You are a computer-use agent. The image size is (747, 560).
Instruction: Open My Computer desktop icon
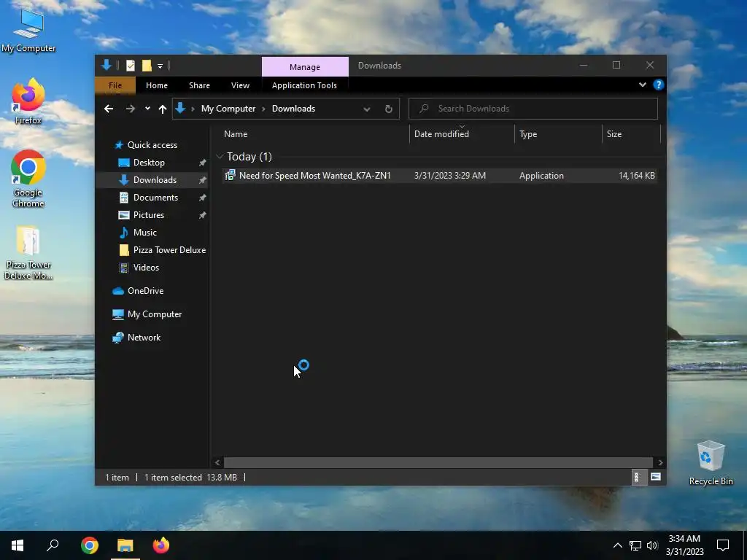(28, 30)
